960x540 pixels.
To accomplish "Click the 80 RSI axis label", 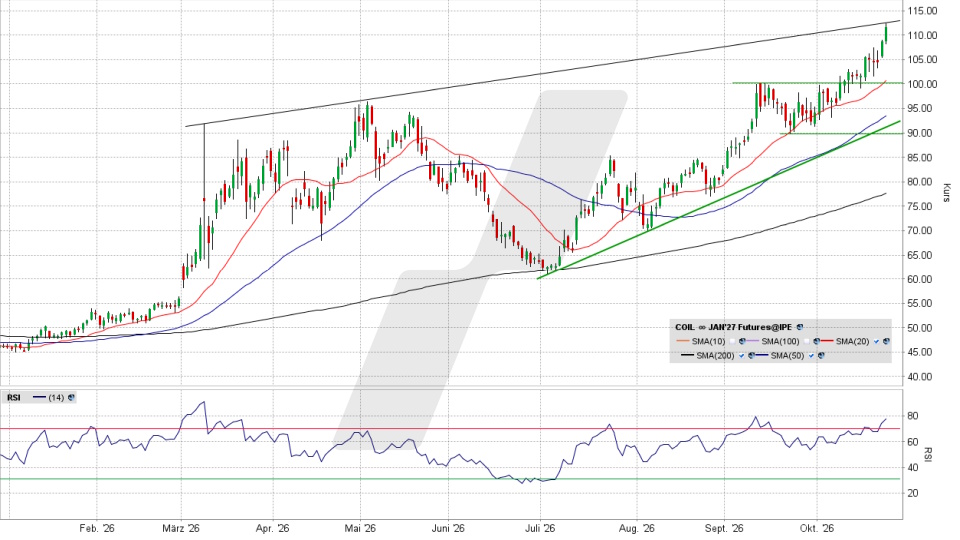I will point(913,416).
